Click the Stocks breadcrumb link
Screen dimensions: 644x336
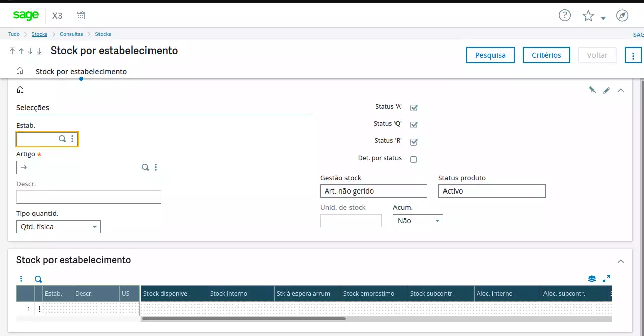(39, 34)
